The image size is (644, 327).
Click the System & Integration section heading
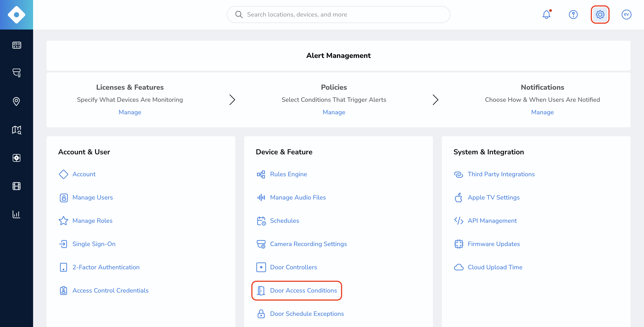(x=489, y=152)
